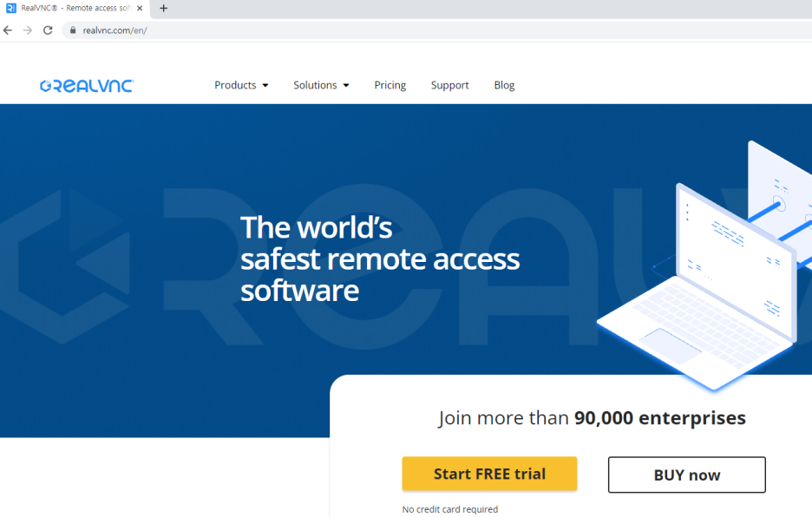Select the RealVNC Remote access tab
The height and width of the screenshot is (517, 812).
pyautogui.click(x=75, y=9)
